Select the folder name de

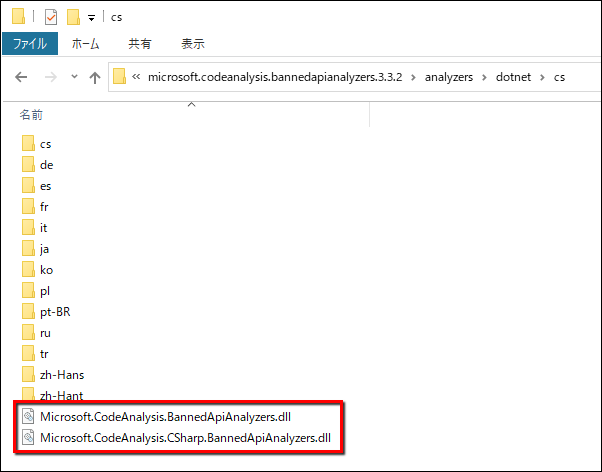pos(46,165)
